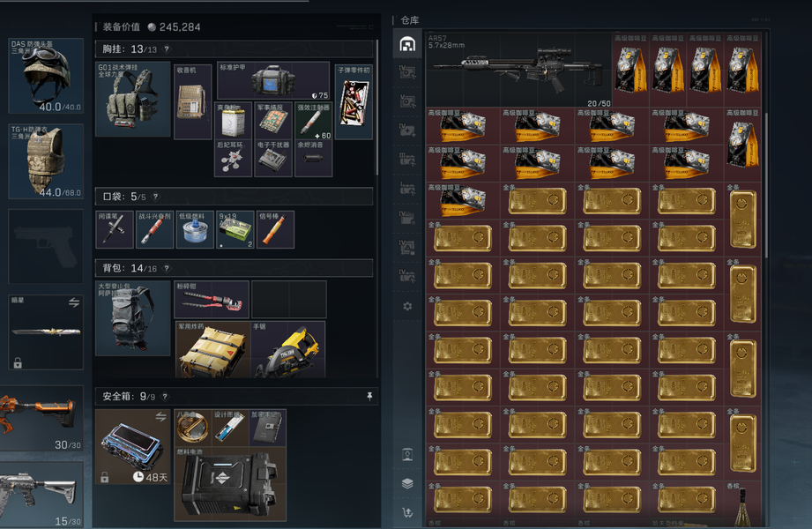Select the 间谍笔 spy pen in pockets

[x=115, y=229]
